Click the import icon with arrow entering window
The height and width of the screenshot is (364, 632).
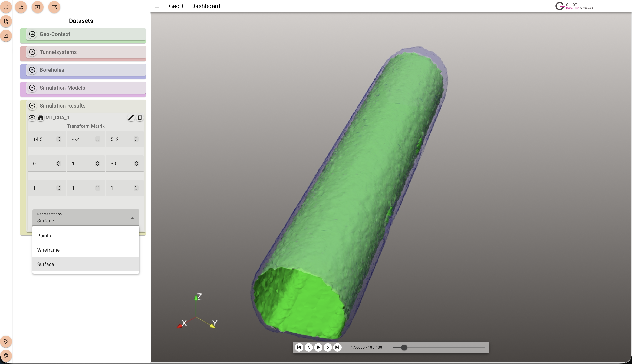[38, 7]
